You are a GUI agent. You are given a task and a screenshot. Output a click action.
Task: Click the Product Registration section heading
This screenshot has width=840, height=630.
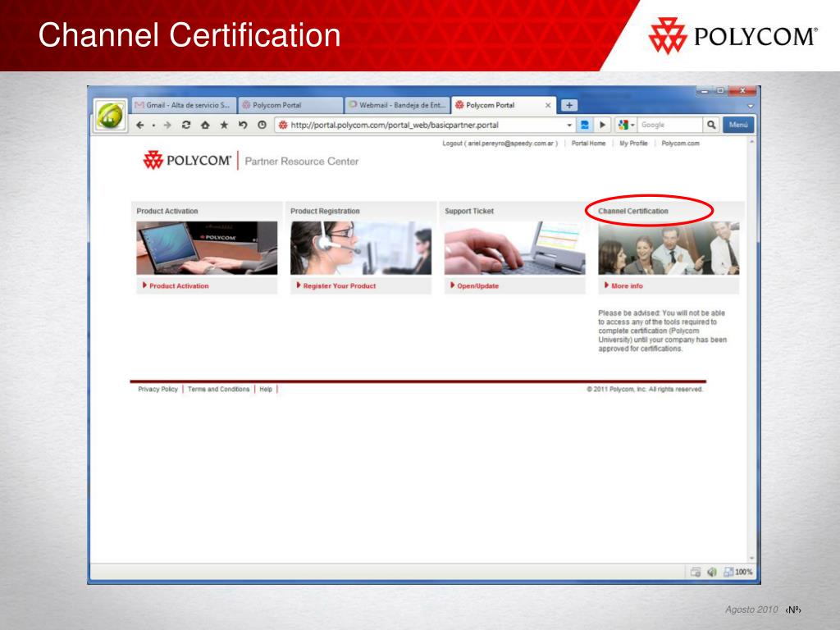(x=325, y=211)
